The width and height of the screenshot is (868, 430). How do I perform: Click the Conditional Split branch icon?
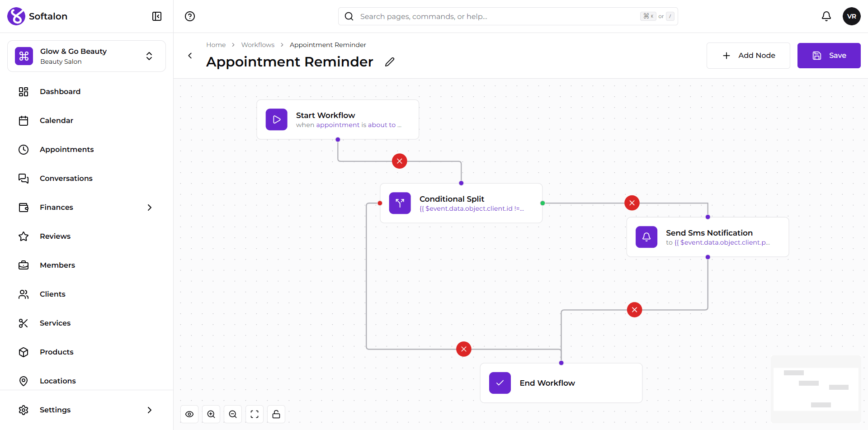[x=400, y=203]
